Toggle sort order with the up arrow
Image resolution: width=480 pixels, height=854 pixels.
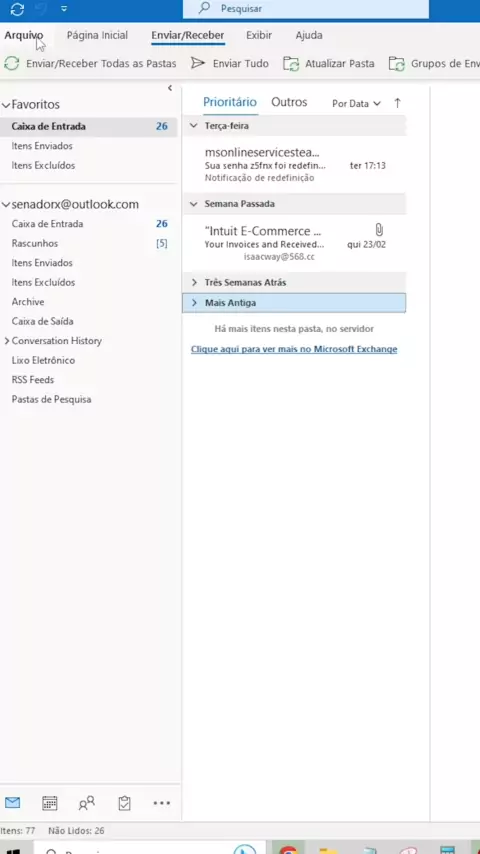[398, 103]
